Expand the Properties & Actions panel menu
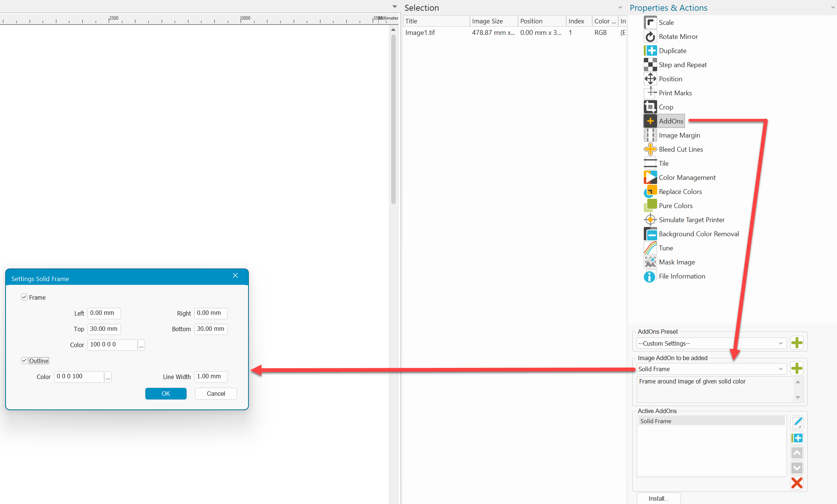The image size is (837, 504). click(x=833, y=8)
